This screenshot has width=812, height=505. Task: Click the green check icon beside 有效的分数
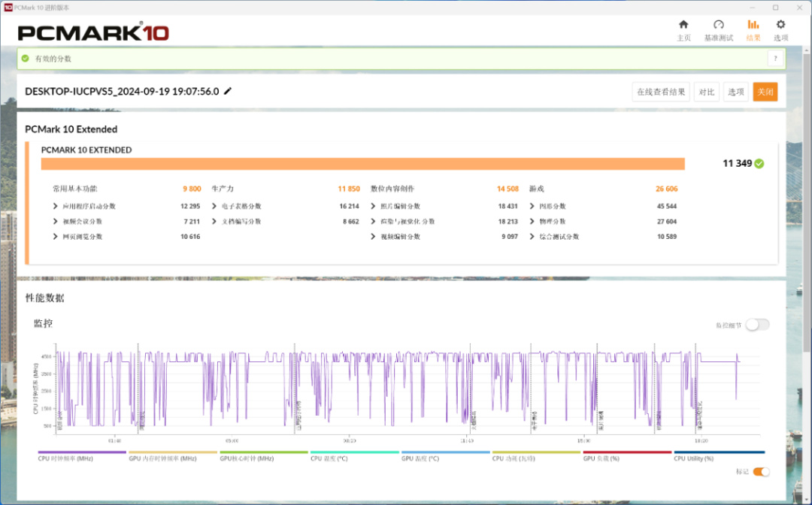coord(25,59)
